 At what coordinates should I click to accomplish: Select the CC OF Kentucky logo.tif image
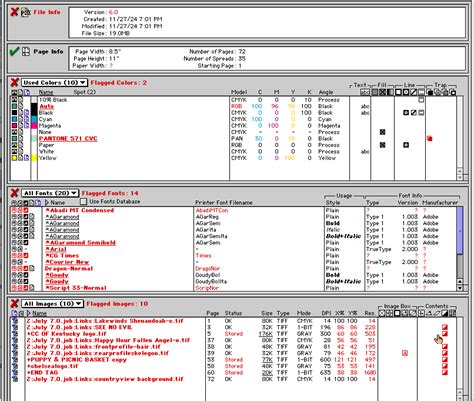click(x=67, y=334)
